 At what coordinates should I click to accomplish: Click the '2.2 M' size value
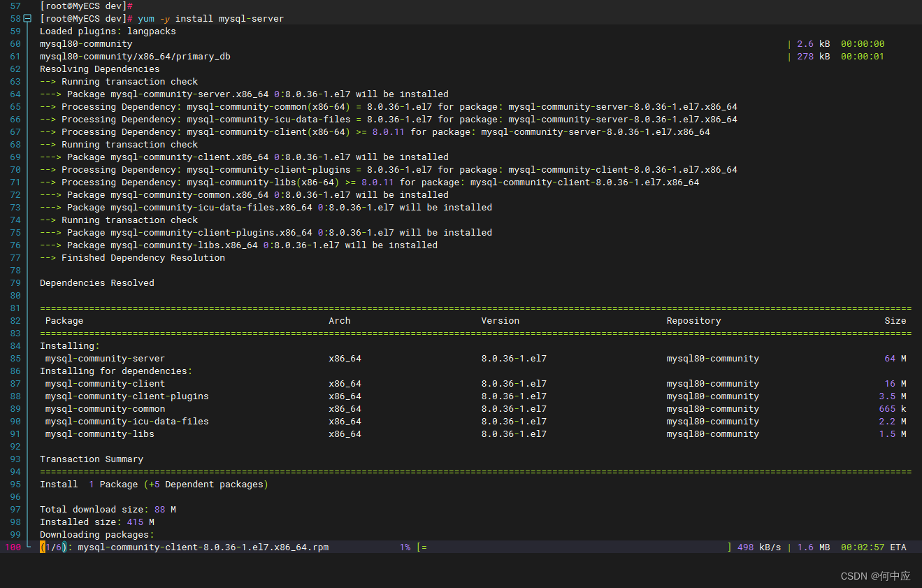click(893, 422)
